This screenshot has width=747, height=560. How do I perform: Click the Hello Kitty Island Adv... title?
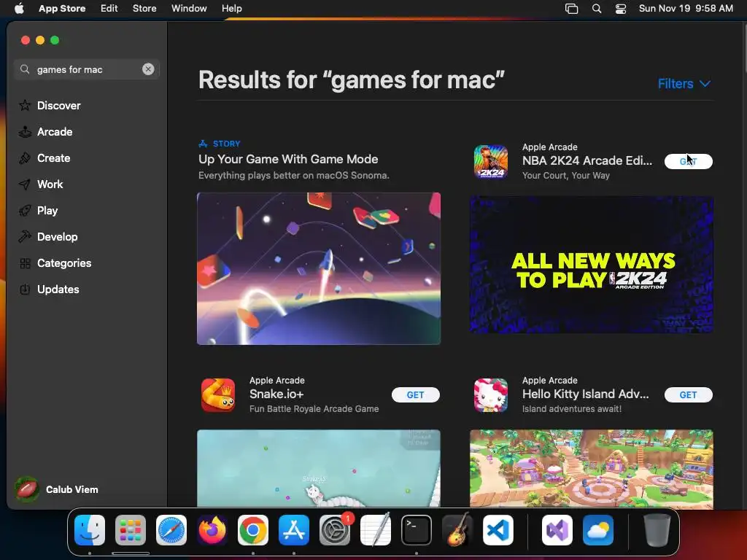click(586, 394)
